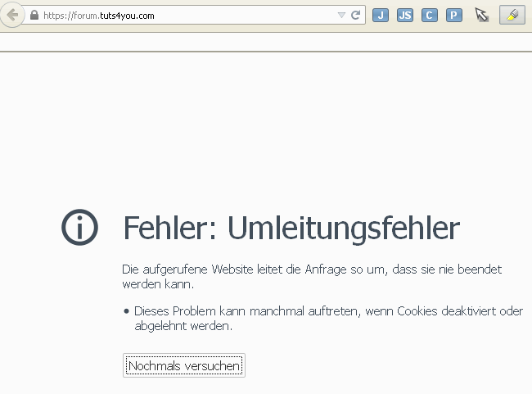
Task: Open the address bar history dropdown arrow
Action: tap(341, 16)
